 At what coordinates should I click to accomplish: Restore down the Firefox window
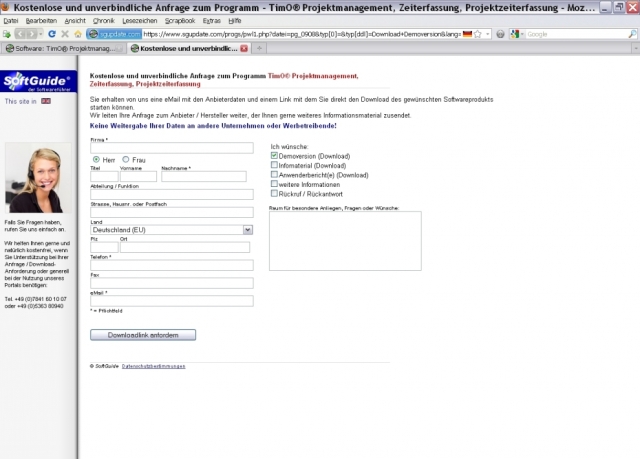pos(619,7)
